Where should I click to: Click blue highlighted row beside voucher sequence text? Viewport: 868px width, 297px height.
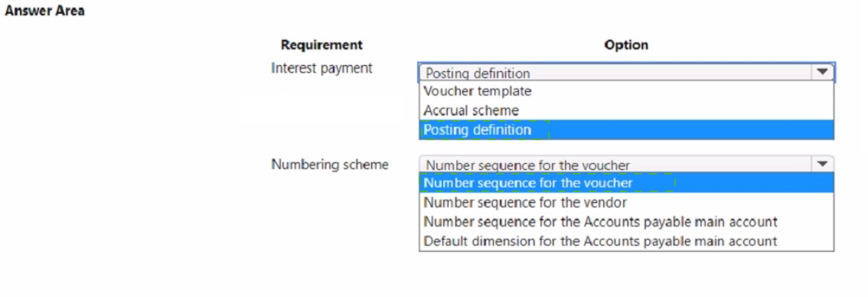(x=753, y=182)
